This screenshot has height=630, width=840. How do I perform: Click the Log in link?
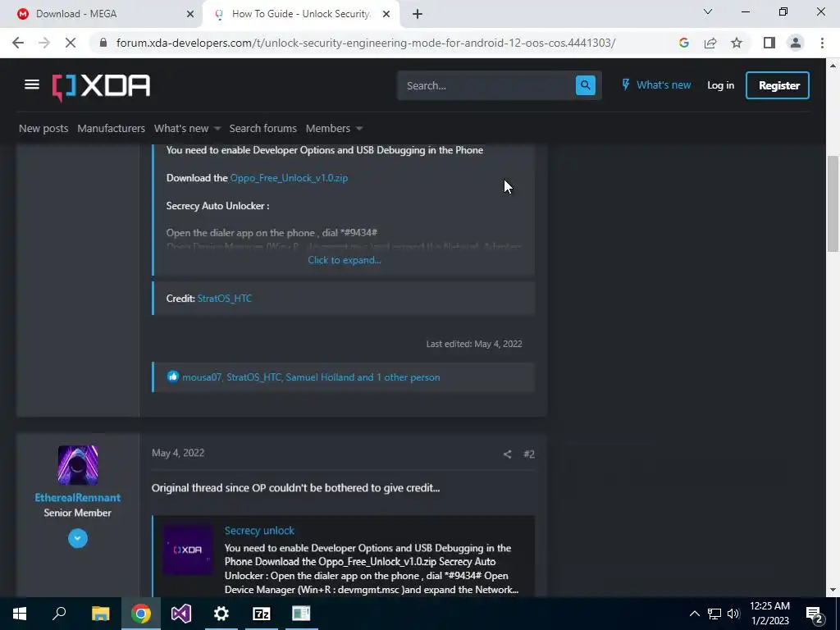(720, 85)
